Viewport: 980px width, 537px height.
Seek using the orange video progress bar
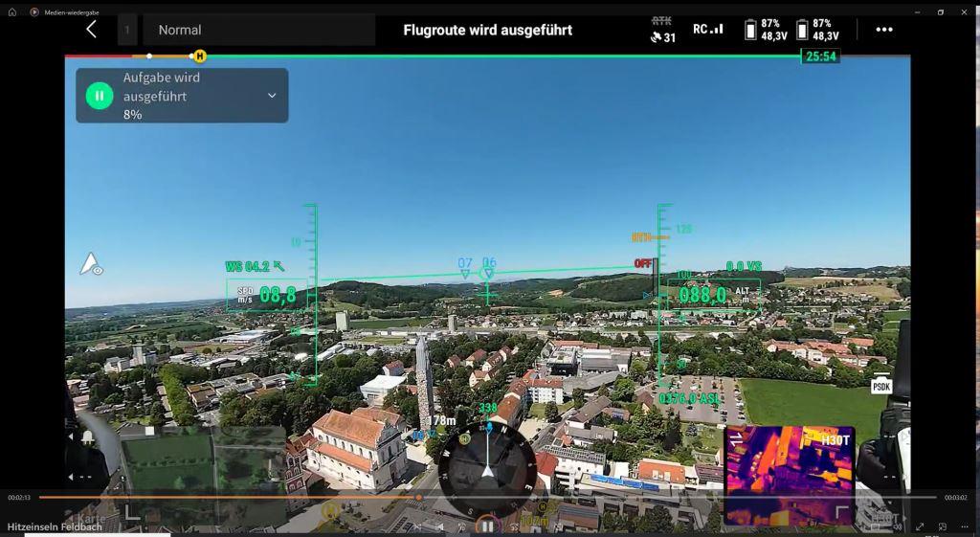pos(418,498)
